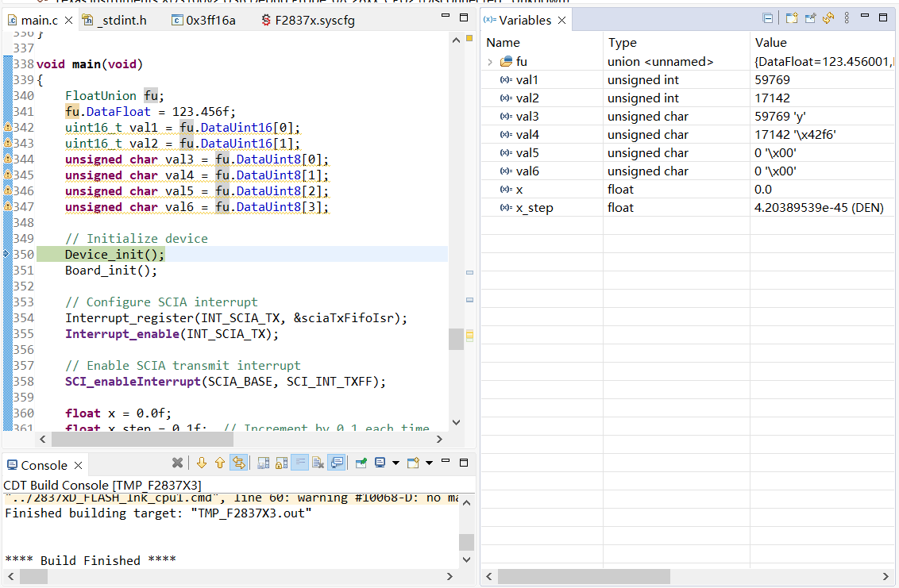Click the Copy Build Log icon in Console

[262, 463]
